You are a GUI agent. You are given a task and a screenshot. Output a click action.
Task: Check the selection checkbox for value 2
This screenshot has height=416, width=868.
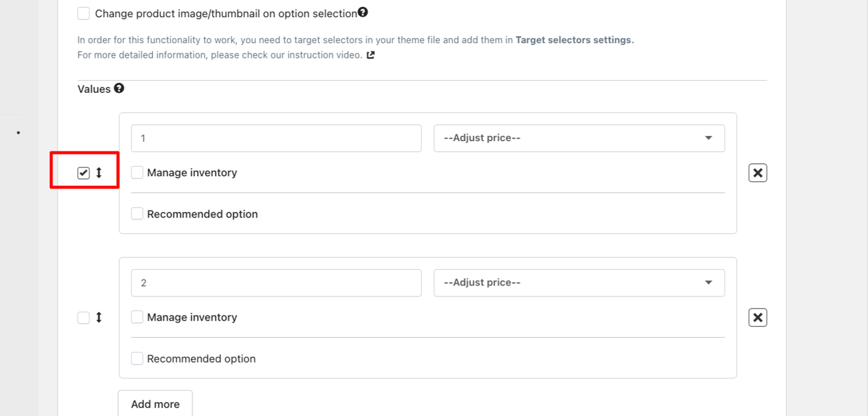point(84,317)
